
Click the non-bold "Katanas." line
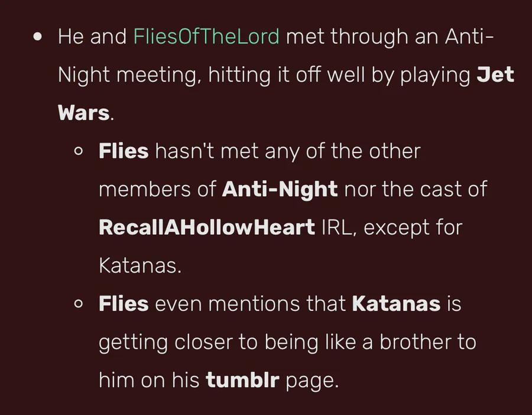[x=140, y=266]
